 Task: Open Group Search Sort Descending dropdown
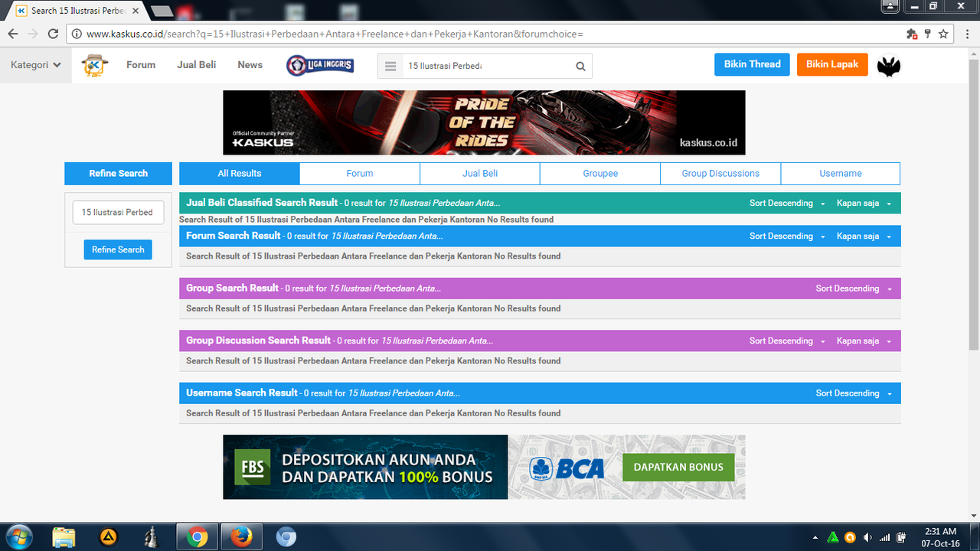tap(854, 289)
